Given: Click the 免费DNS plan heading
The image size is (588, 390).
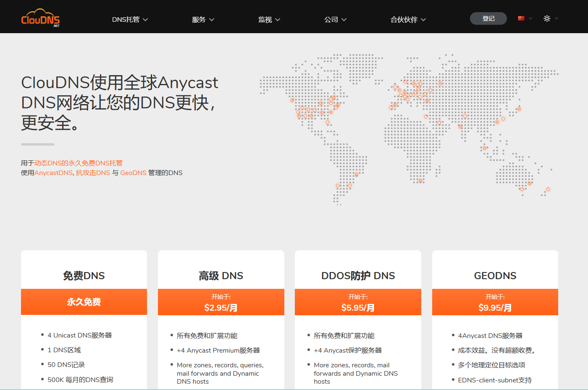Looking at the screenshot, I should 84,276.
